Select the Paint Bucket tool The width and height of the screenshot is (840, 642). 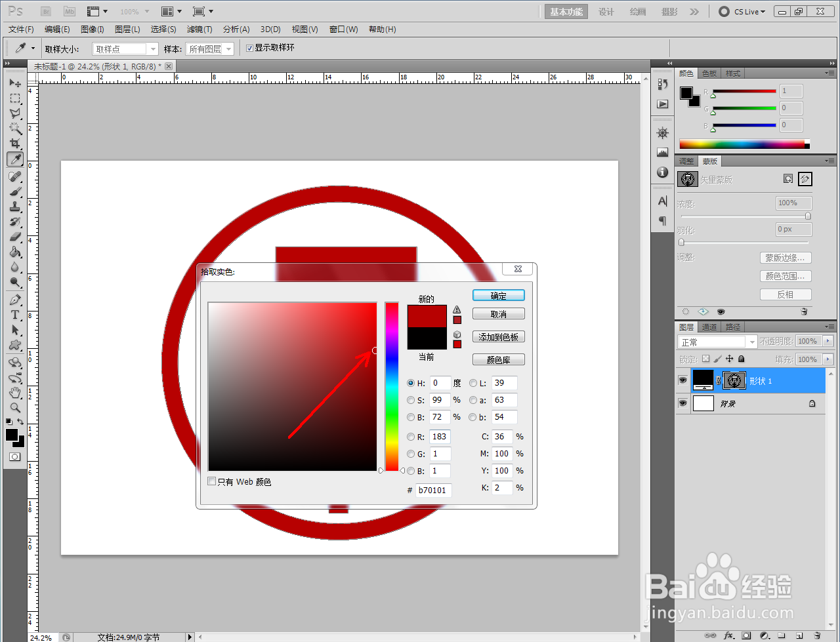15,252
